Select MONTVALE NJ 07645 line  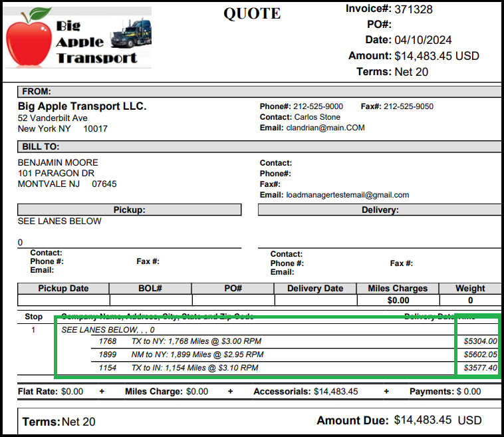(67, 184)
